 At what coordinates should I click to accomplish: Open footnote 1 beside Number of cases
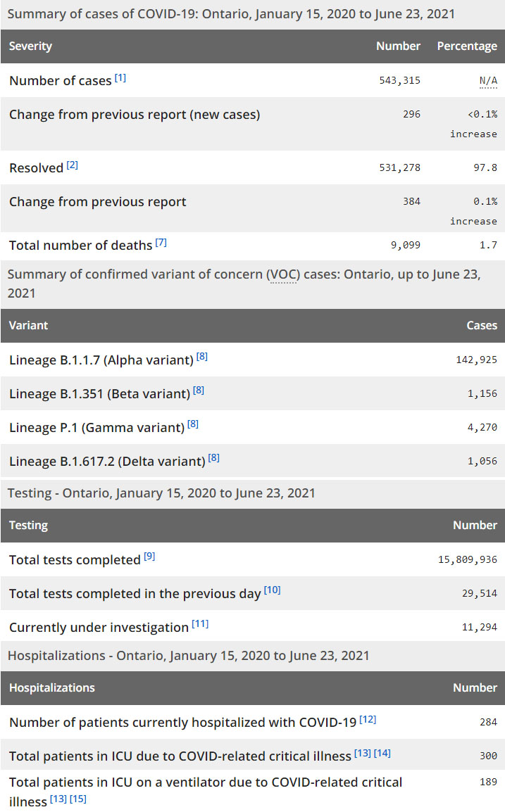pyautogui.click(x=120, y=78)
